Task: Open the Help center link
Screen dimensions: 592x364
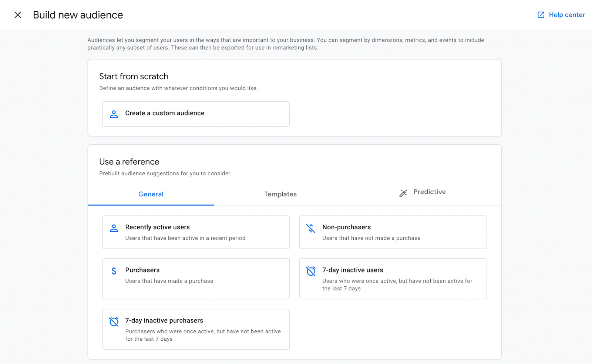Action: click(567, 15)
